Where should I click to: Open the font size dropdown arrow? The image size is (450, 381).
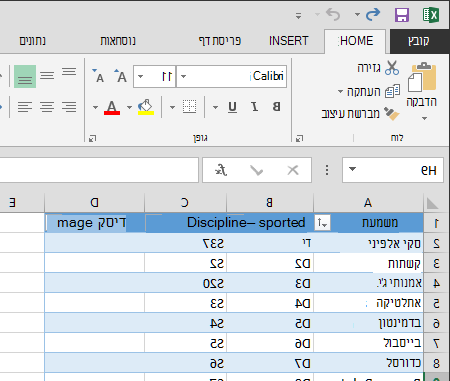pyautogui.click(x=140, y=77)
